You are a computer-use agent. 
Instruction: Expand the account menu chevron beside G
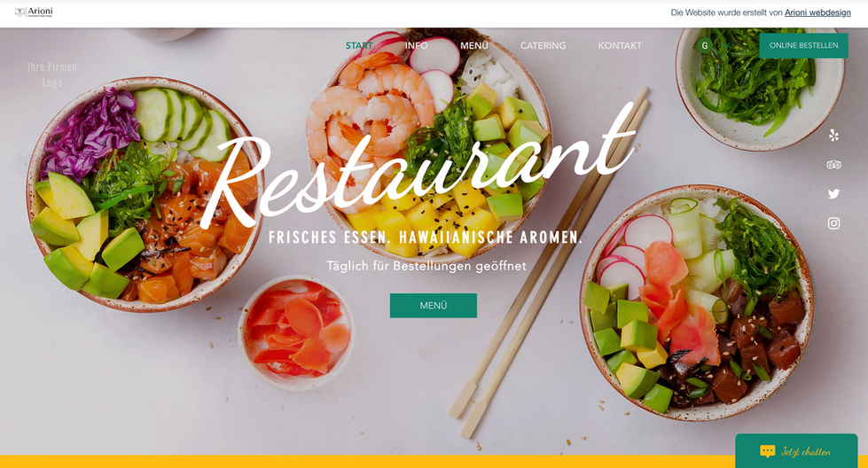[724, 45]
